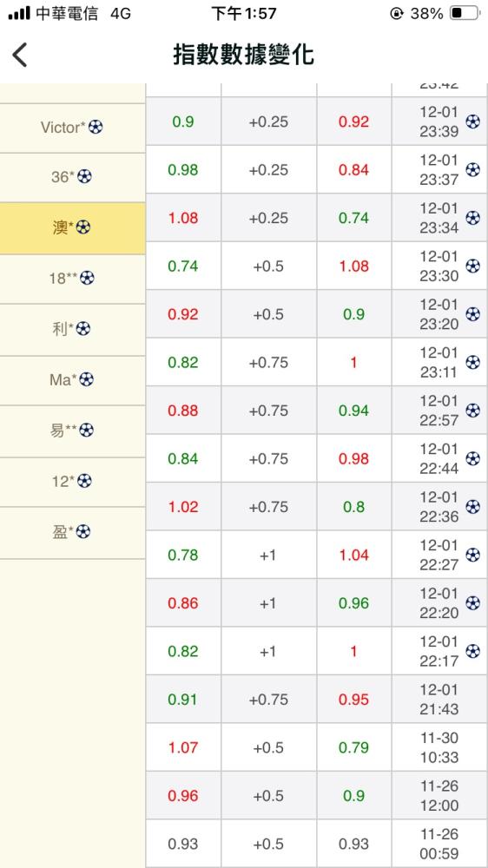Click soccer ball icon next to 12-01 22:36
488x868 pixels.
[x=472, y=507]
